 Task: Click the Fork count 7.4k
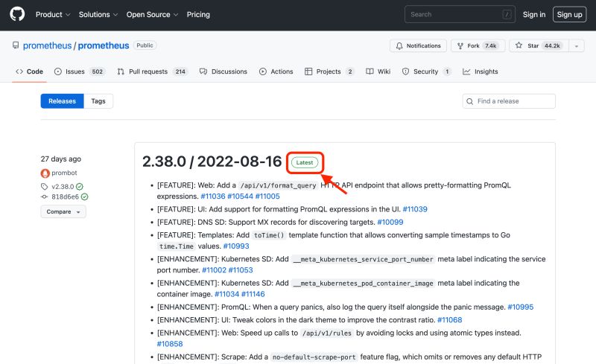(x=491, y=45)
